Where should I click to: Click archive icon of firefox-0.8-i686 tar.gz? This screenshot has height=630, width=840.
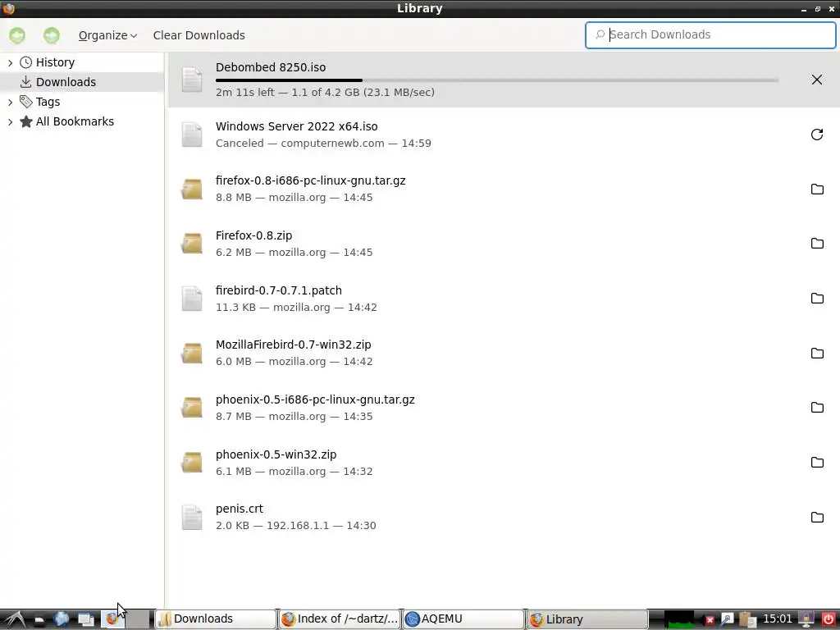click(192, 189)
